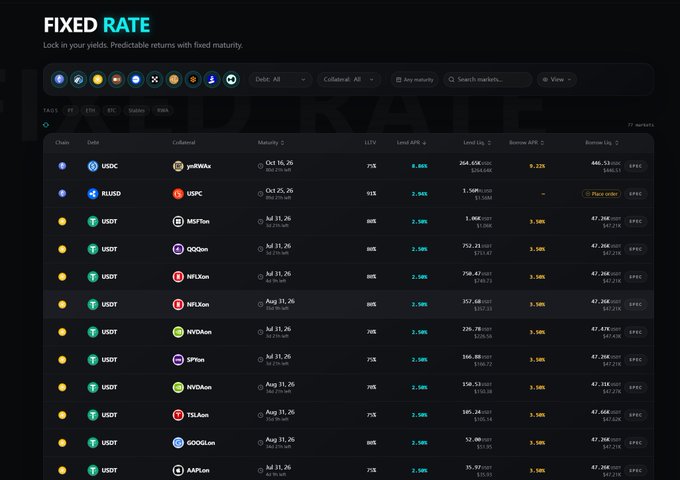Click the RLUSD debt token icon

pyautogui.click(x=93, y=194)
